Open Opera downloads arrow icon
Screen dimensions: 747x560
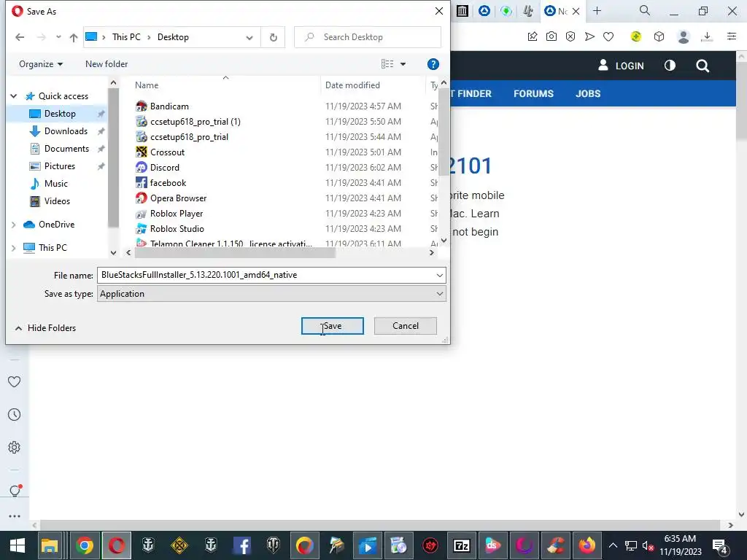707,36
